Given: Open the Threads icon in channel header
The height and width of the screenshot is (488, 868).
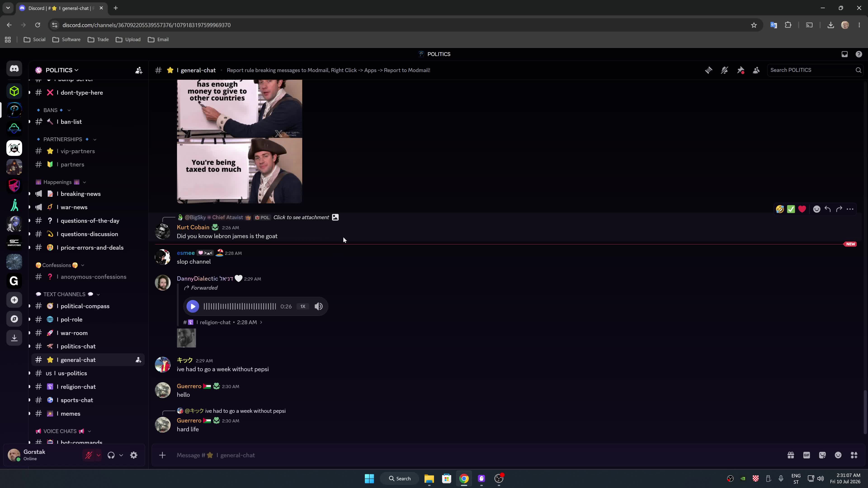Looking at the screenshot, I should click(x=709, y=70).
